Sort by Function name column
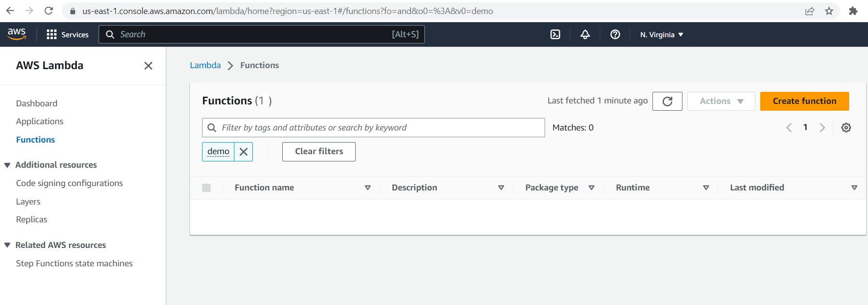The height and width of the screenshot is (305, 868). click(264, 188)
